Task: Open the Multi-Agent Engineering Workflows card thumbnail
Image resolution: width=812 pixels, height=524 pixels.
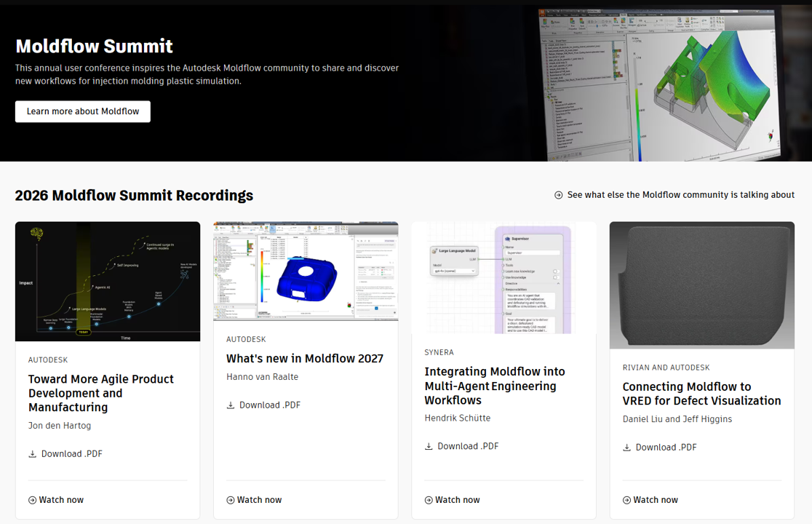Action: pos(504,277)
